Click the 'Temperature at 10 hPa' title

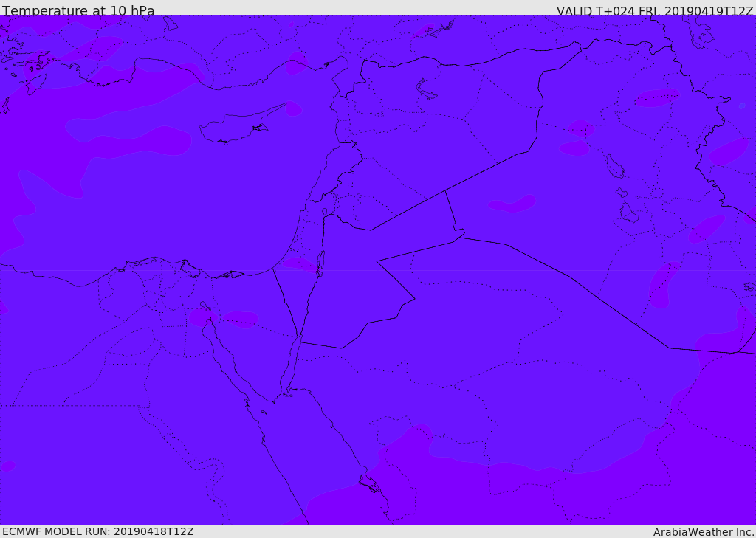point(78,10)
